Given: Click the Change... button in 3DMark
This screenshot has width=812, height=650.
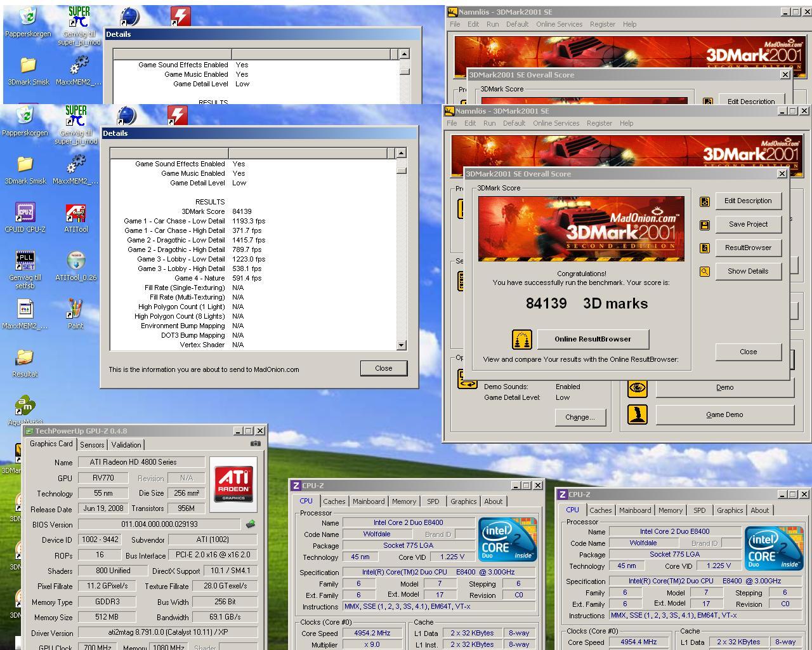Looking at the screenshot, I should pyautogui.click(x=580, y=417).
